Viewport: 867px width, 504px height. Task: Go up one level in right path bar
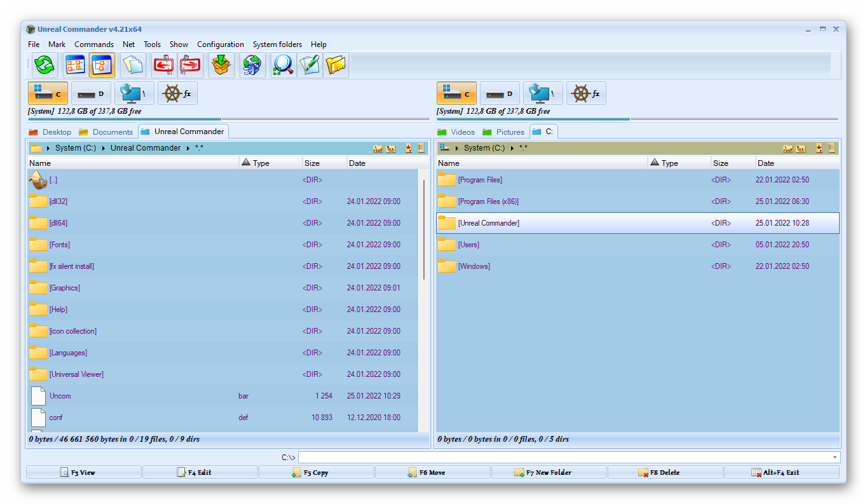pos(801,148)
